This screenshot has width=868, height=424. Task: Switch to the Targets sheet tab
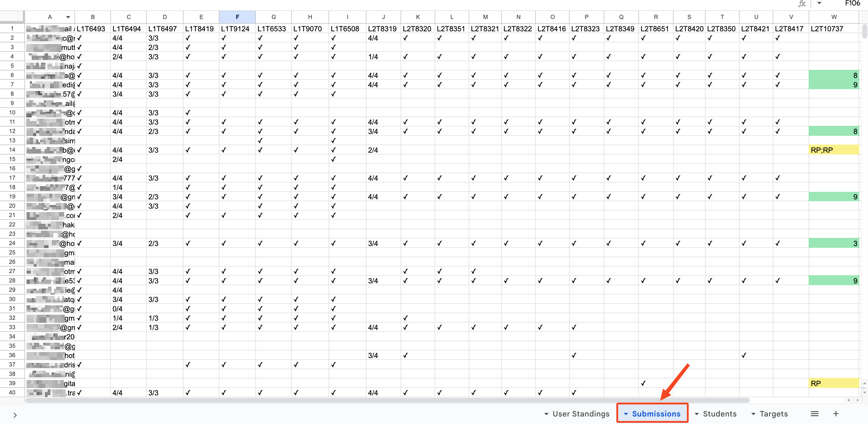(773, 413)
